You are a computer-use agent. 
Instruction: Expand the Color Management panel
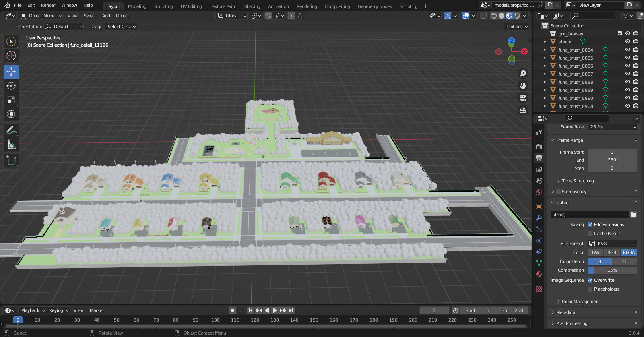(580, 302)
